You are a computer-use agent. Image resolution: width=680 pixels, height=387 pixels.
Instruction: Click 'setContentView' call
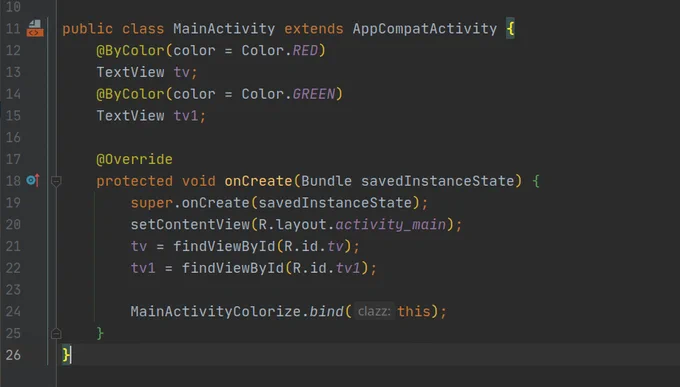[x=190, y=224]
